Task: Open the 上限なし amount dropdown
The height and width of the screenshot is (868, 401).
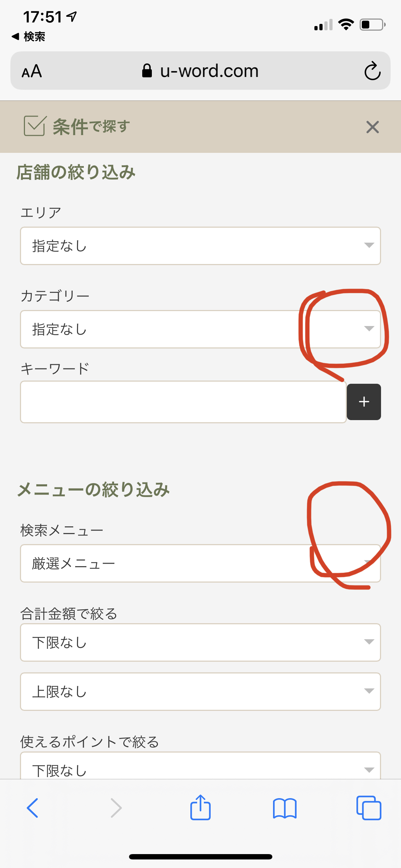Action: pyautogui.click(x=200, y=692)
